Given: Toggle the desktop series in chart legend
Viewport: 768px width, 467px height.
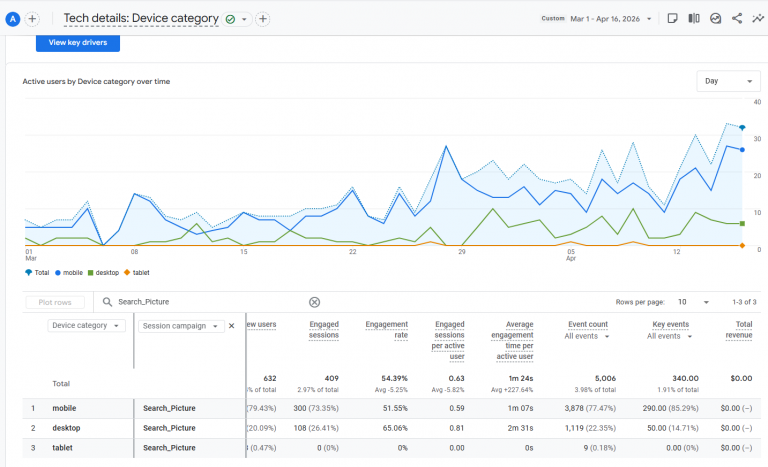Looking at the screenshot, I should pyautogui.click(x=103, y=272).
